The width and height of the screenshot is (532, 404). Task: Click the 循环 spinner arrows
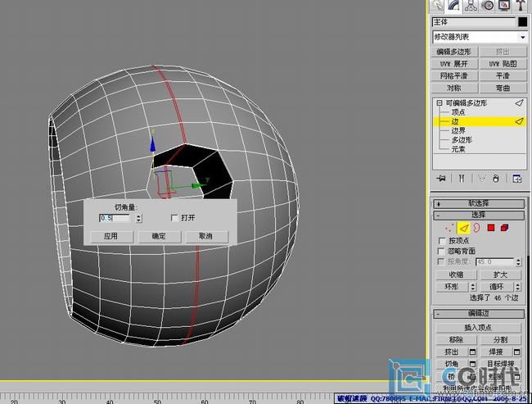(x=518, y=287)
